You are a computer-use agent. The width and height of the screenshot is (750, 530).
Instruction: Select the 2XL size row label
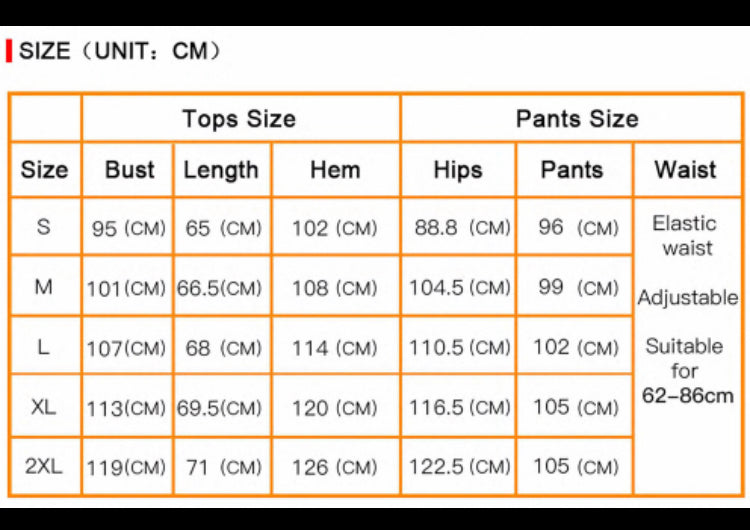[x=44, y=466]
